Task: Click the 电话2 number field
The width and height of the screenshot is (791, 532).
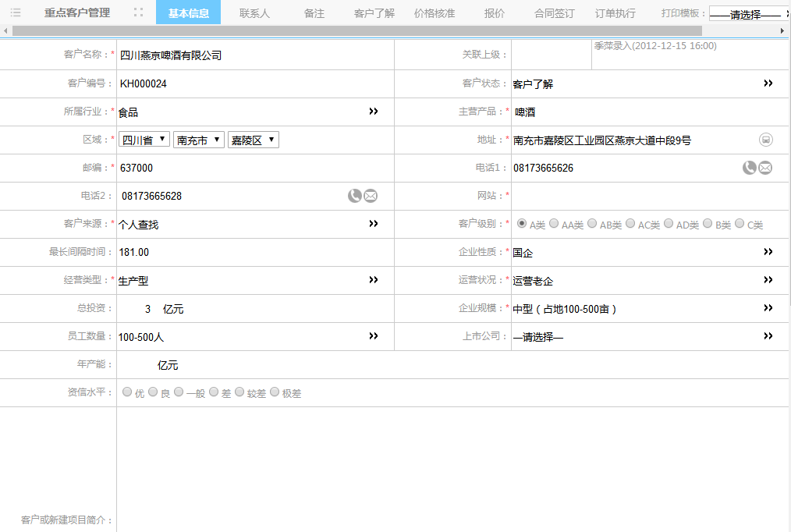Action: 232,196
